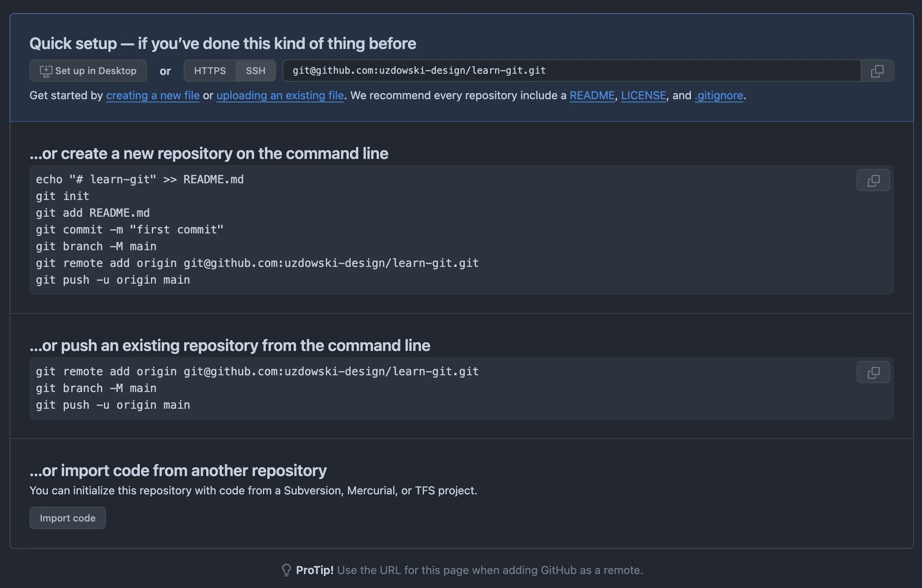This screenshot has width=922, height=588.
Task: Open the 'uploading an existing file' link
Action: tap(280, 96)
